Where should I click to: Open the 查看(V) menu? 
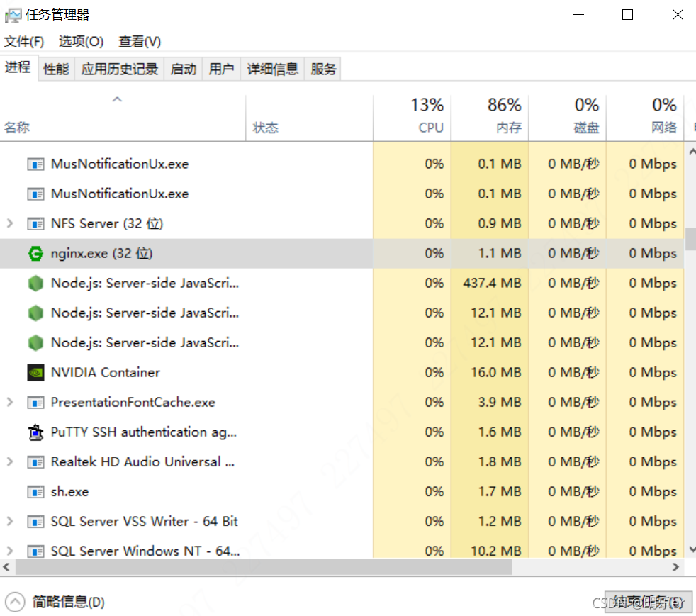coord(140,42)
